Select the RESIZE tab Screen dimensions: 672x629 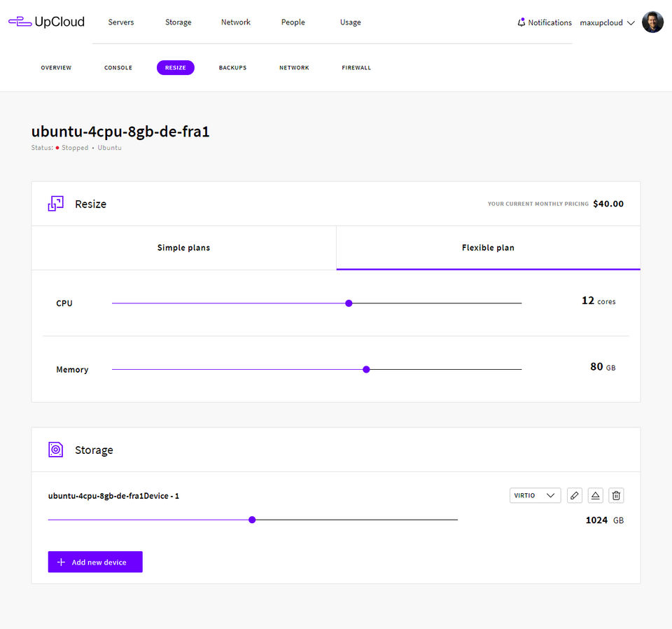176,68
